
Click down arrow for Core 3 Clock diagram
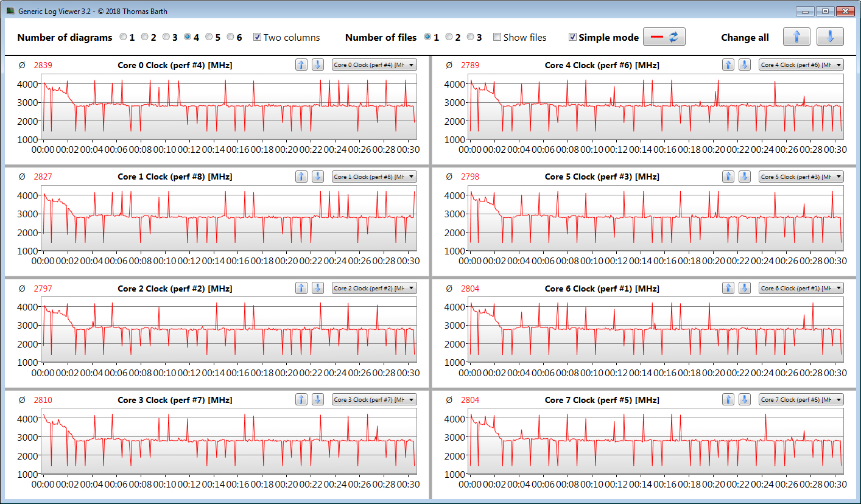pyautogui.click(x=317, y=400)
